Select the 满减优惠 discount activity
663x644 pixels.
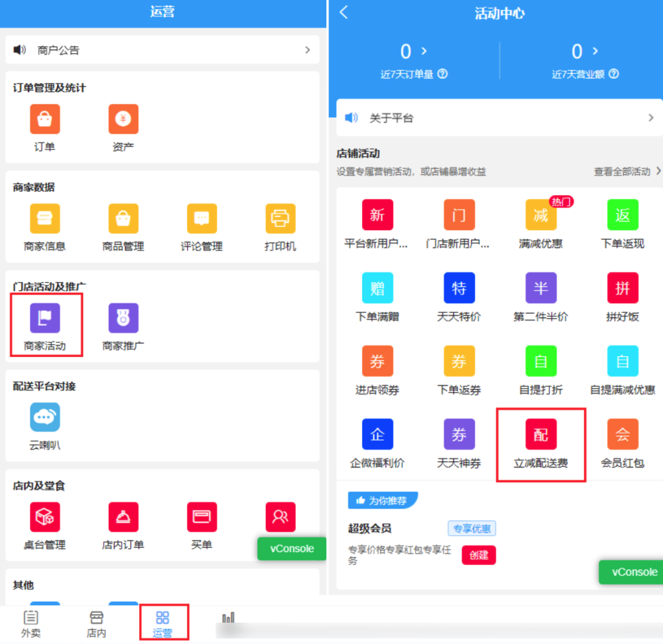click(x=541, y=216)
